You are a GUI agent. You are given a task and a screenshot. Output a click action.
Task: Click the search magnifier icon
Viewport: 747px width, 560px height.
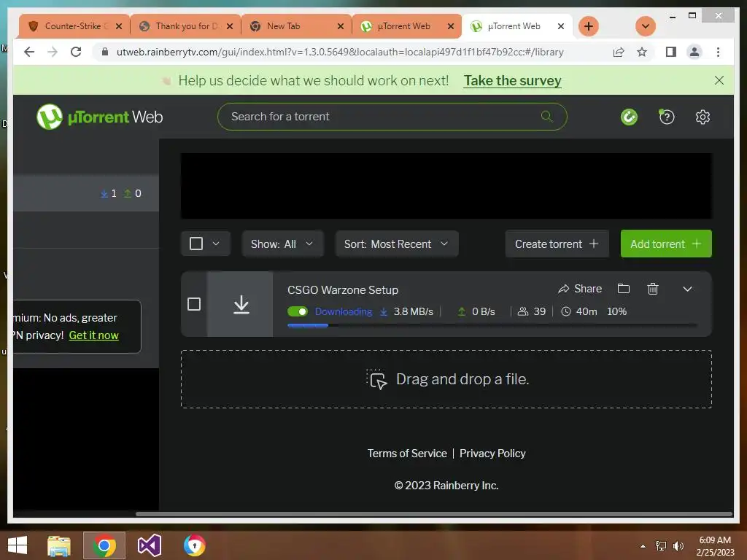point(546,116)
